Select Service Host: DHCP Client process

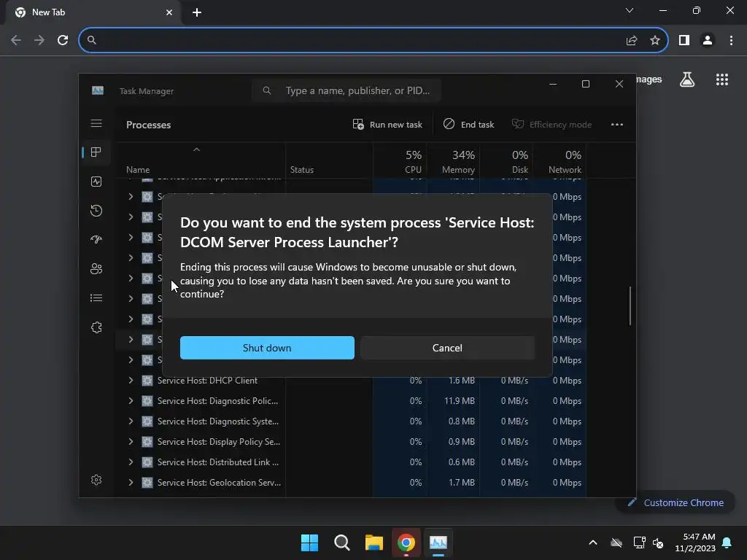[207, 381]
